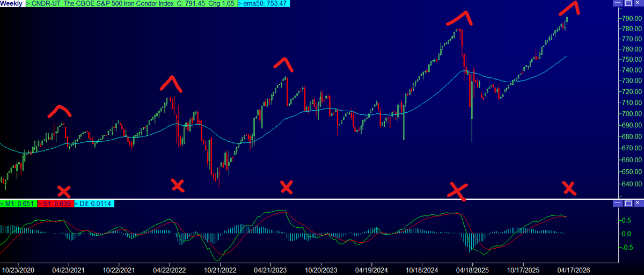Screen dimensions: 644x275
Task: Maximize the price chart pane
Action: click(628, 4)
